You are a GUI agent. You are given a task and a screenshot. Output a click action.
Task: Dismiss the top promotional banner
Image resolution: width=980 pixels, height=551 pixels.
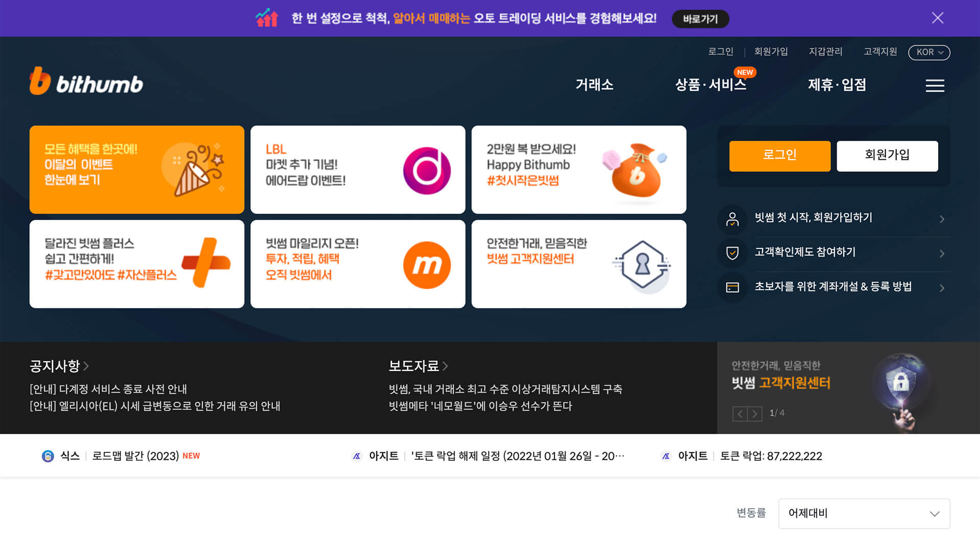(x=938, y=18)
